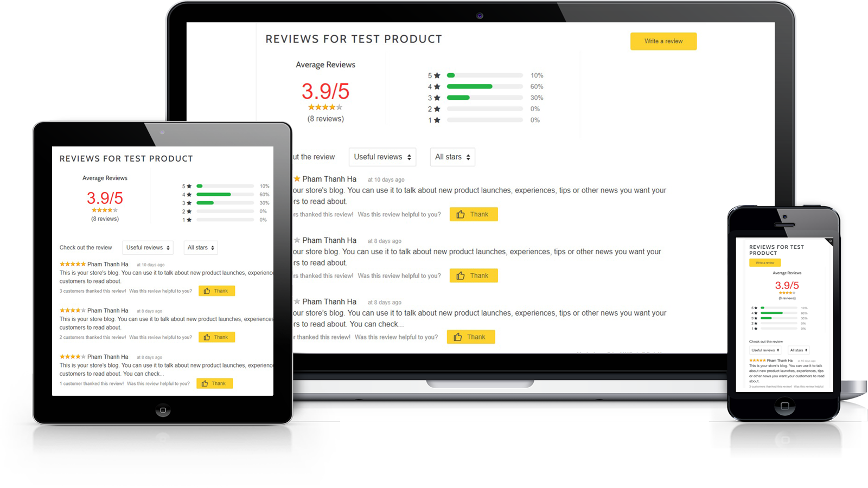Click thumbs-up icon on tablet's second review
The image size is (868, 488).
coord(207,337)
